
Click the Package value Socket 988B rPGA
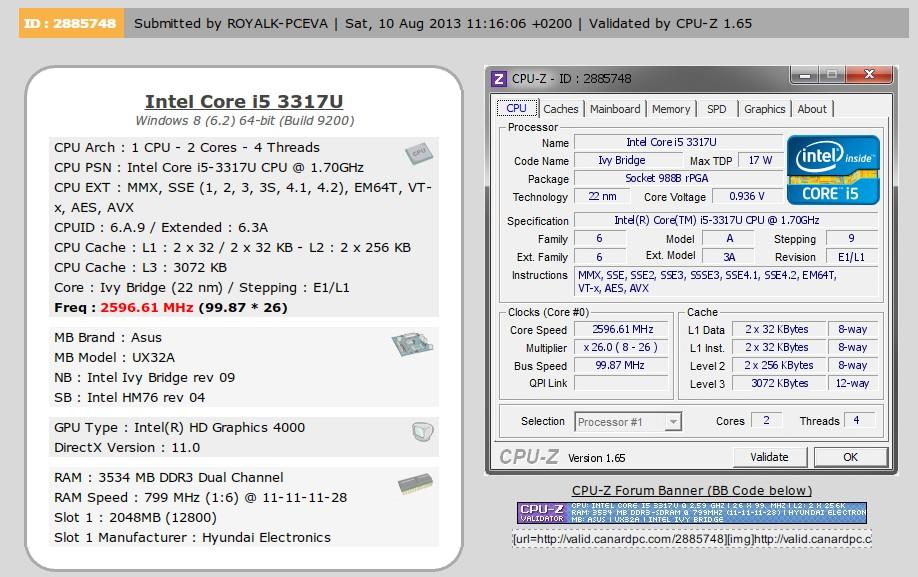[x=679, y=178]
